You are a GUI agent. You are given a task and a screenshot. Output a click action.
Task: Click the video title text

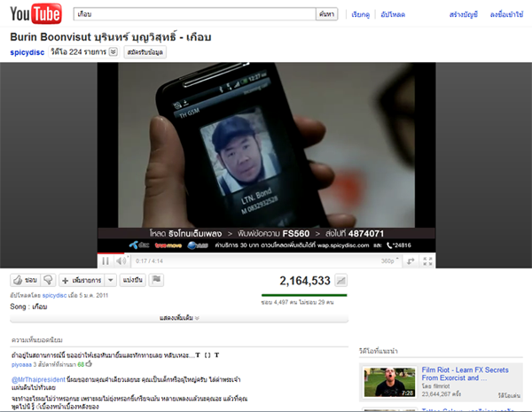[x=111, y=37]
